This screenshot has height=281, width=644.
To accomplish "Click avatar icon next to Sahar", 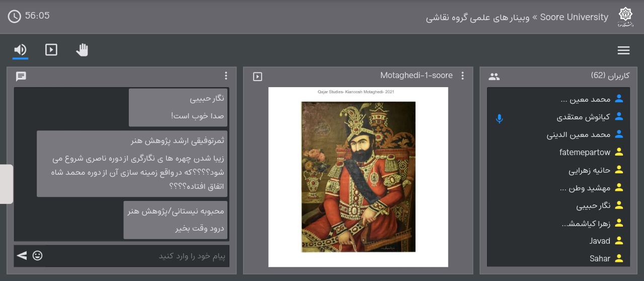I will pyautogui.click(x=619, y=258).
